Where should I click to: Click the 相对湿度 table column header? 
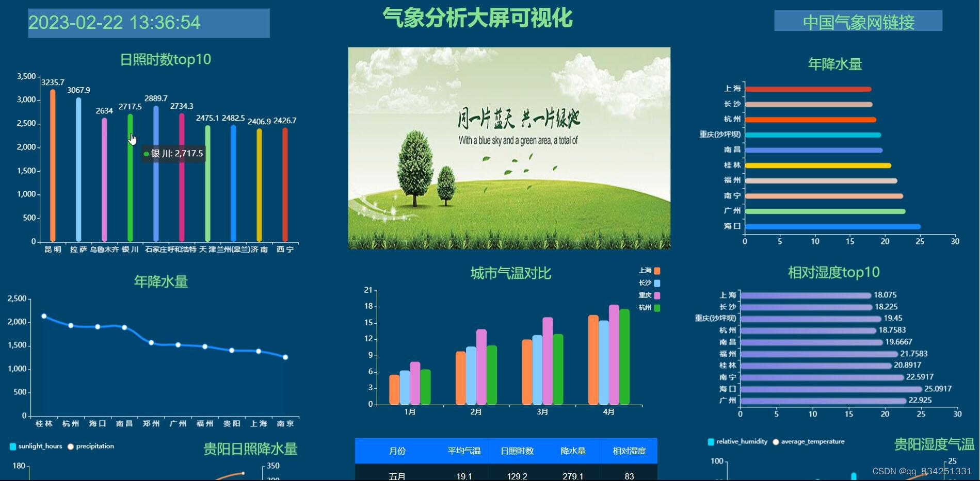(x=629, y=451)
